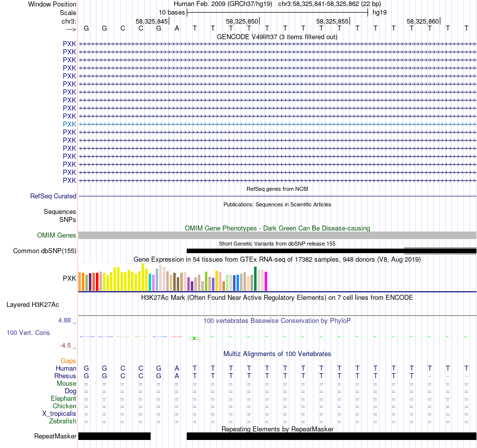Click the Gaps label in the alignment track
The image size is (477, 448).
pyautogui.click(x=68, y=361)
